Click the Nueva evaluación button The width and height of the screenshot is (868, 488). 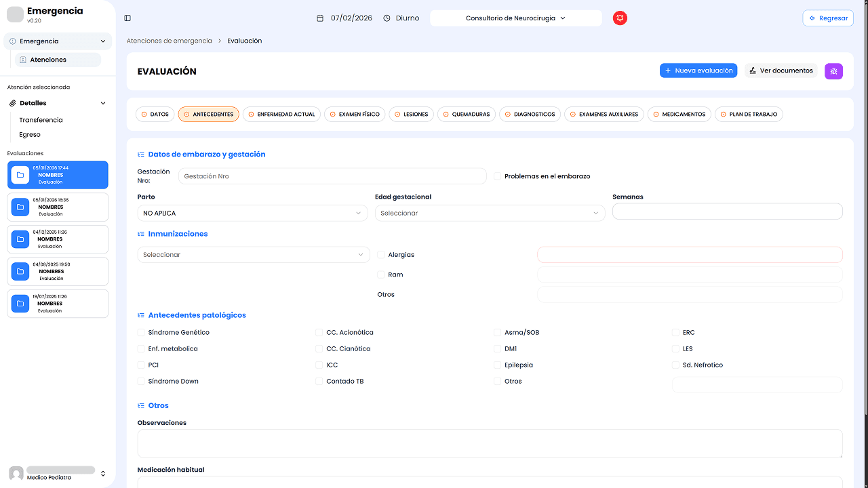coord(698,70)
